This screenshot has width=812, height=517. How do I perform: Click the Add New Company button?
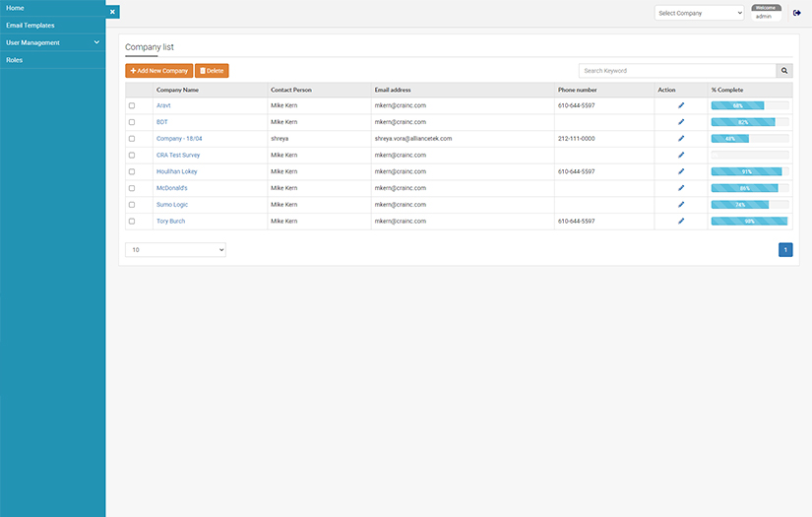(158, 71)
